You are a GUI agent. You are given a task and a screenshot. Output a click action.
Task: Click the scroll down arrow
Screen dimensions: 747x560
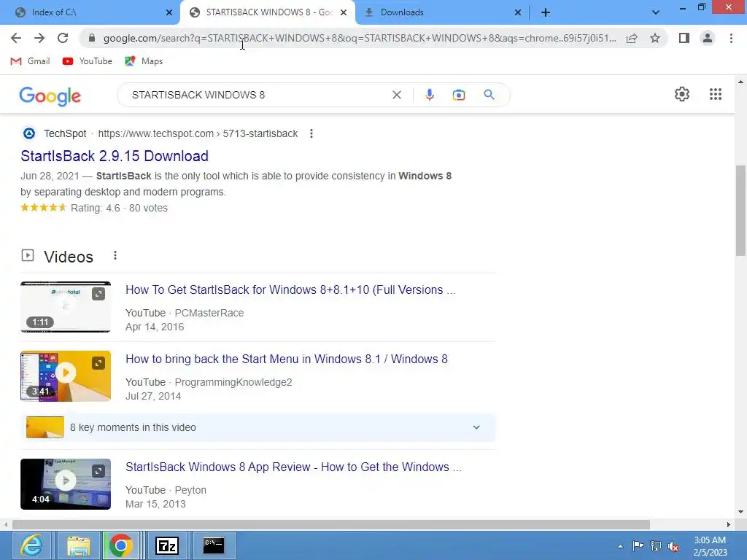pos(740,512)
